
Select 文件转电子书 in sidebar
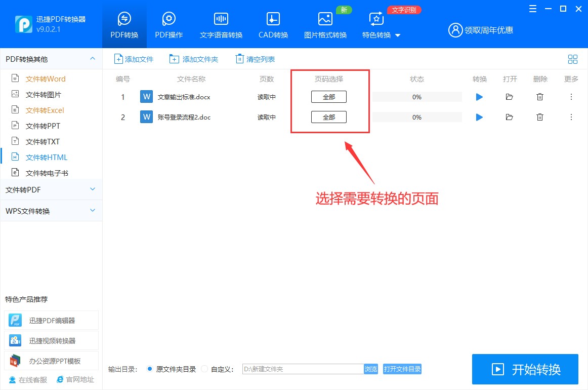click(47, 173)
